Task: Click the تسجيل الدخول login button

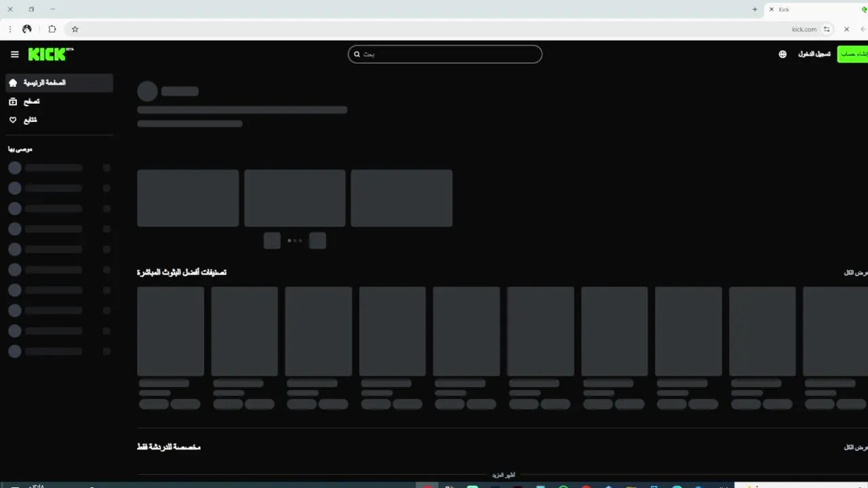Action: [814, 54]
